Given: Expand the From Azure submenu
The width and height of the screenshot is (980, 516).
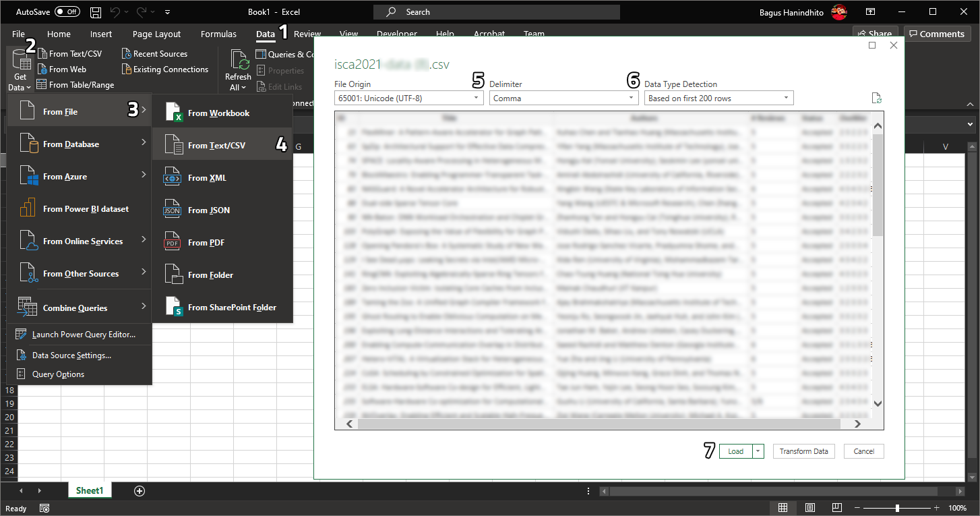Looking at the screenshot, I should click(x=80, y=177).
